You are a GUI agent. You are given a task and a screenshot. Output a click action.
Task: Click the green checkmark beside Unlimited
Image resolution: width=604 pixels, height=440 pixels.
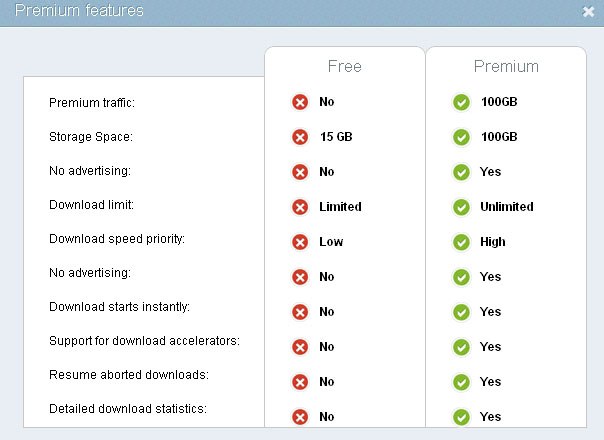(461, 207)
